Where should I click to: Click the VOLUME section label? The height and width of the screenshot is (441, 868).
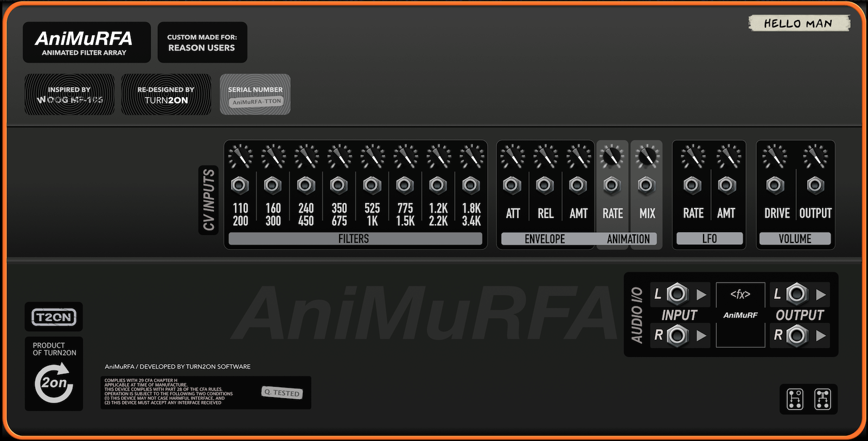pos(795,239)
